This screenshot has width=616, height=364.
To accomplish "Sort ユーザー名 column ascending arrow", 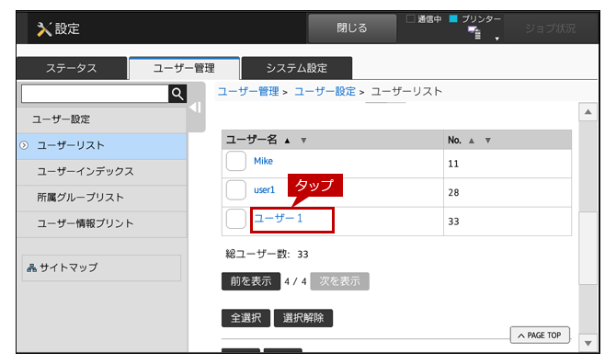I will point(287,141).
